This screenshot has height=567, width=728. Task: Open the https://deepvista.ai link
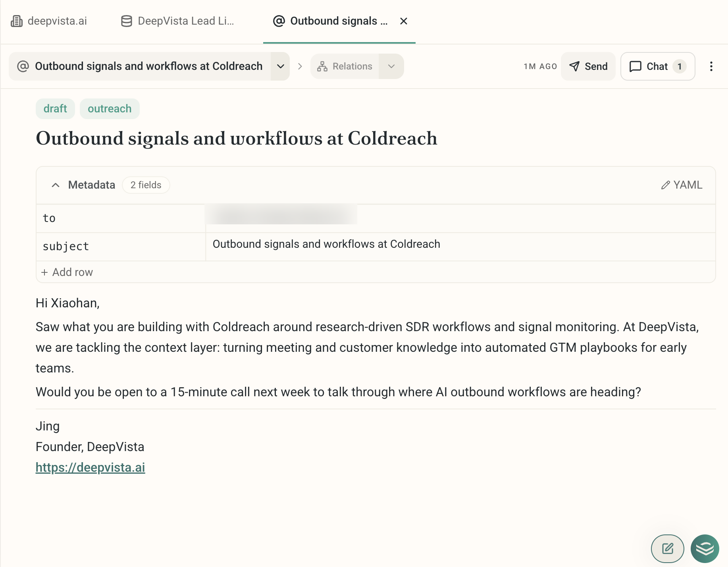[x=91, y=467]
